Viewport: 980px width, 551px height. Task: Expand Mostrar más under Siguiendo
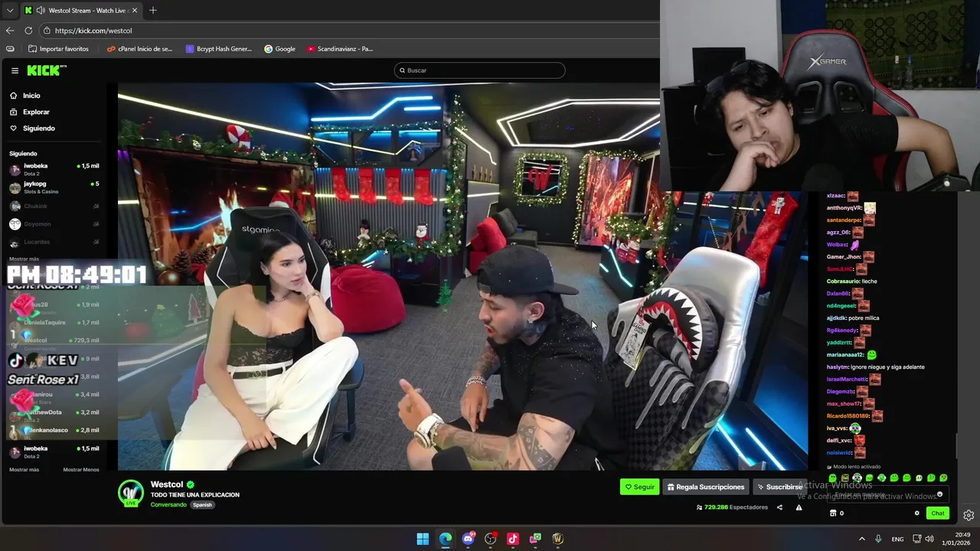pos(24,259)
